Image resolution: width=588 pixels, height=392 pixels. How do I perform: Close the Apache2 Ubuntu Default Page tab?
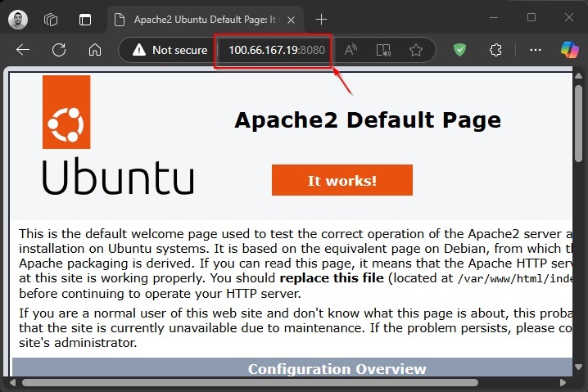pos(291,20)
